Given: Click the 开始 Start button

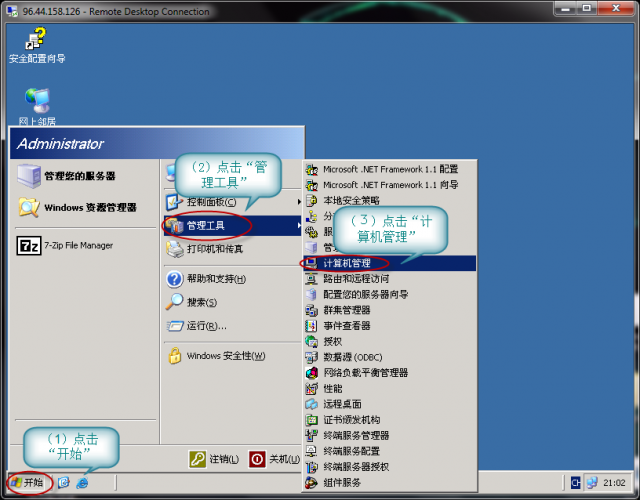Looking at the screenshot, I should coord(28,483).
